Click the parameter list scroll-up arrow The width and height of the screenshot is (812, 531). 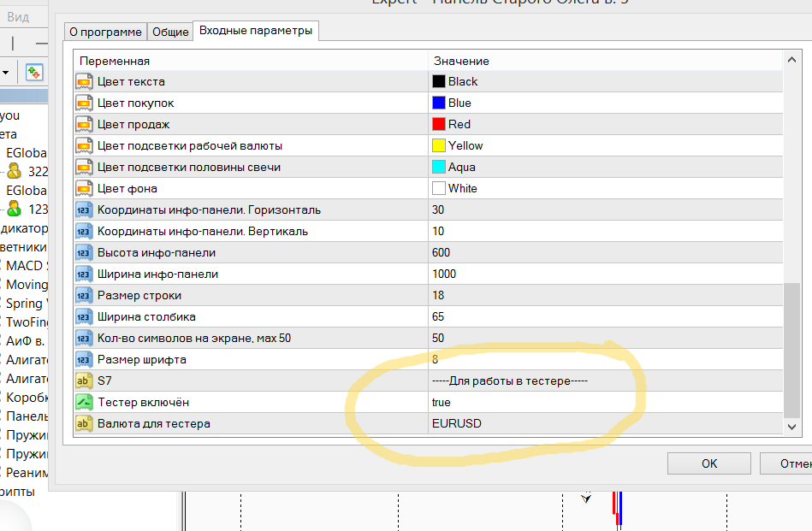[x=791, y=60]
